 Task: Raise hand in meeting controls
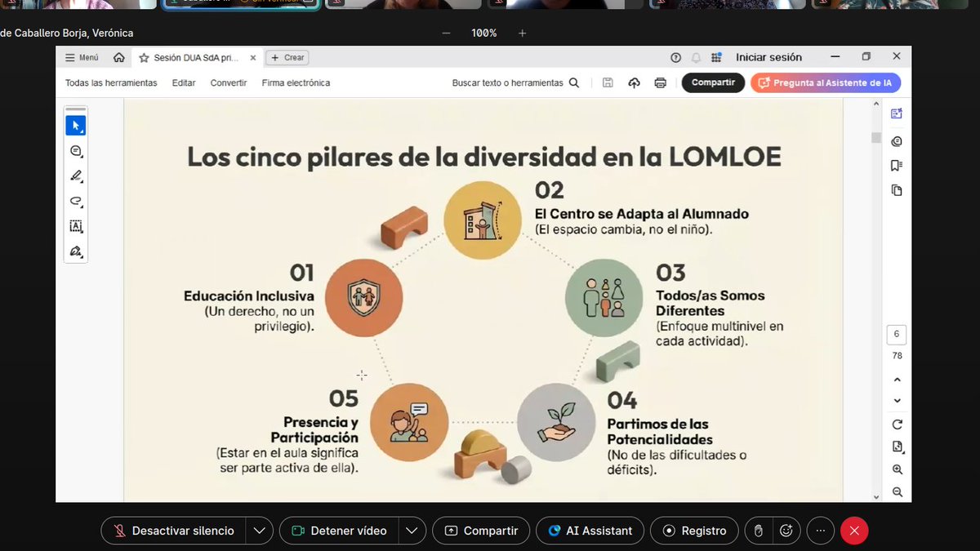coord(758,531)
